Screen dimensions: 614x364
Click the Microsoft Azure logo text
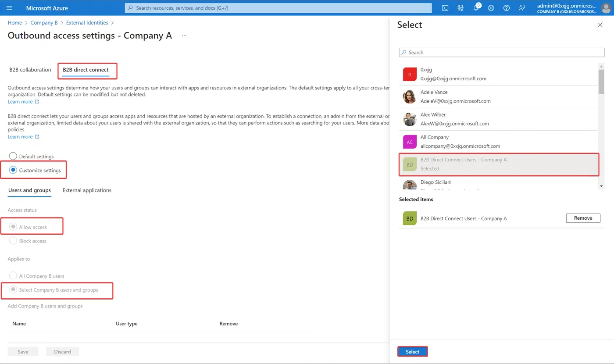point(47,8)
